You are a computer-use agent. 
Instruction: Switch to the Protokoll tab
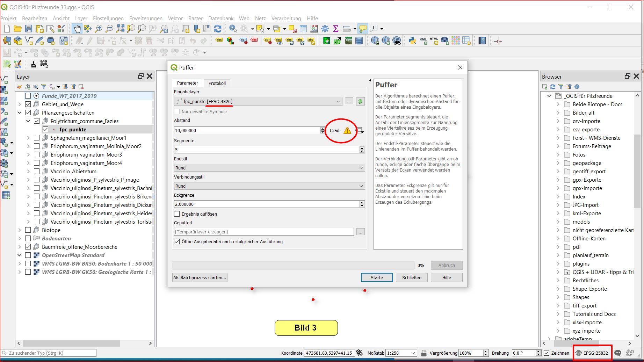point(217,83)
